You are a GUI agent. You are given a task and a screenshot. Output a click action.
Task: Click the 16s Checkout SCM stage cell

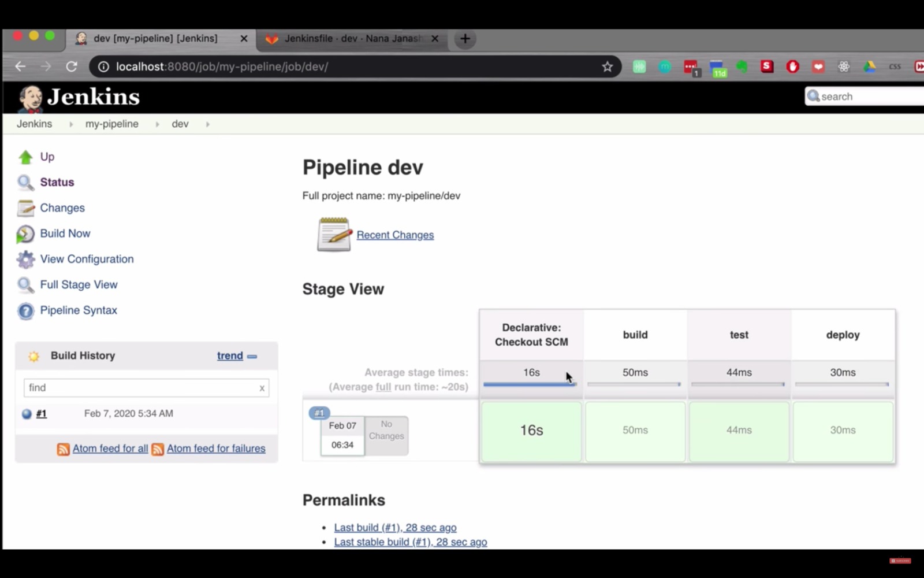tap(531, 431)
